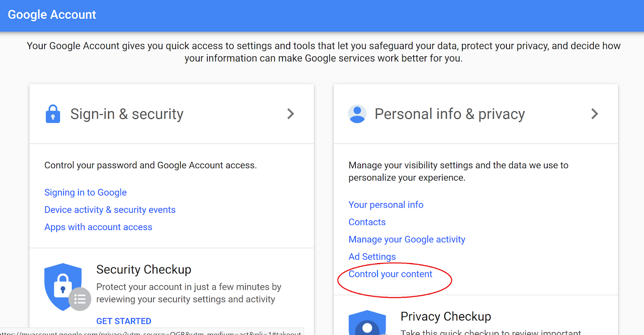The height and width of the screenshot is (335, 644).
Task: Open Your personal info link
Action: click(386, 205)
